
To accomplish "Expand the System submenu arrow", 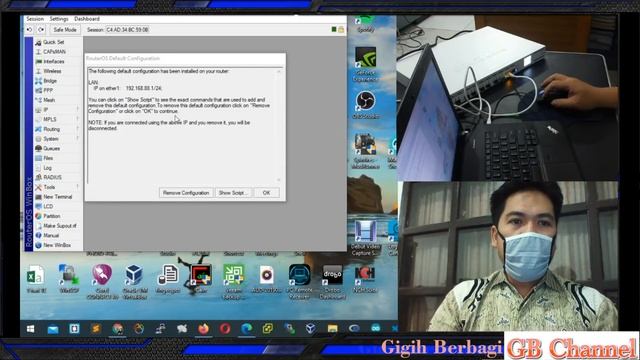I will (78, 139).
